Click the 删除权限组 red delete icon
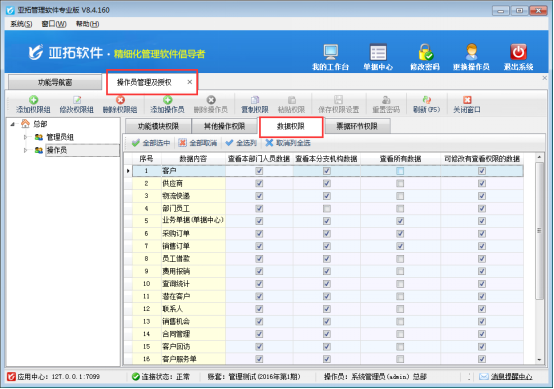The height and width of the screenshot is (389, 554). [x=120, y=100]
